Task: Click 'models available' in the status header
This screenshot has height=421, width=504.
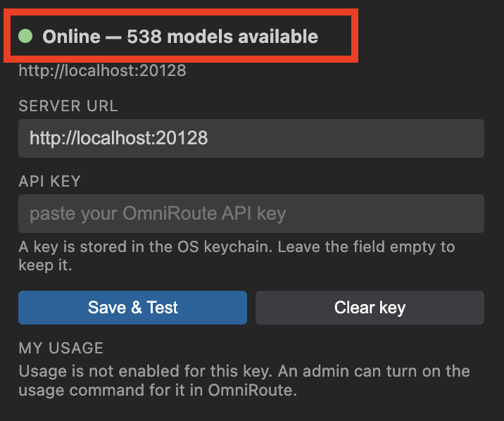Action: [243, 37]
